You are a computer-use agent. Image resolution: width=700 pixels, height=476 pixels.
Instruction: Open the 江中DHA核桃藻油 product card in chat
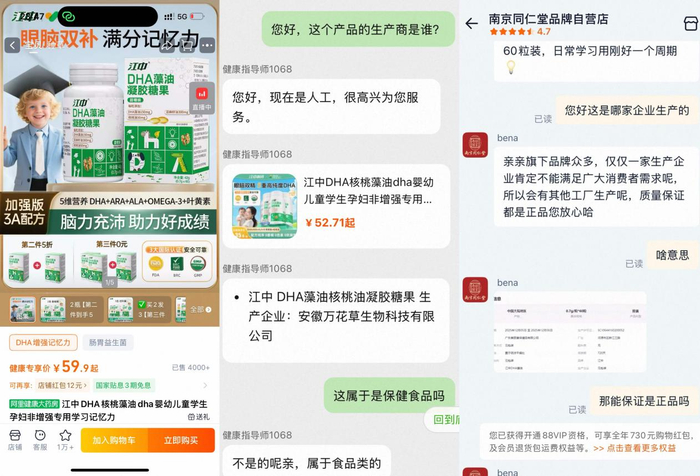click(336, 206)
